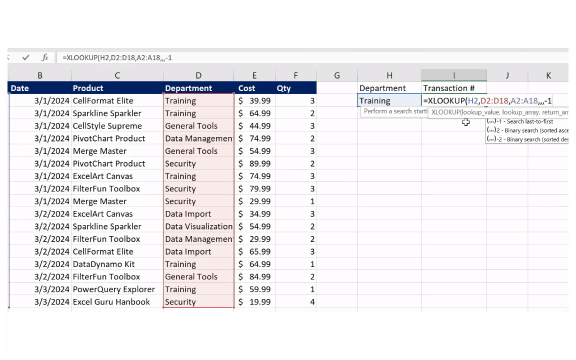Select Security cell in the 89.99 row
Image resolution: width=576 pixels, height=360 pixels.
pos(198,163)
